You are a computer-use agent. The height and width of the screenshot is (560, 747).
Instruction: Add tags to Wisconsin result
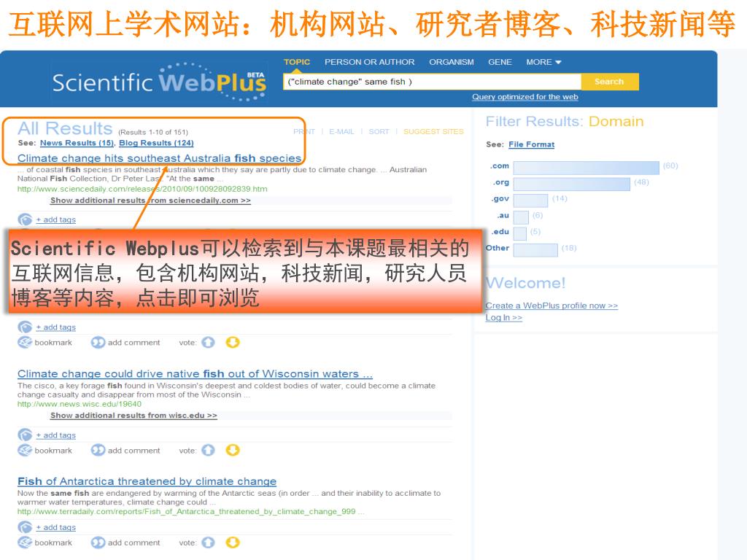[x=55, y=435]
